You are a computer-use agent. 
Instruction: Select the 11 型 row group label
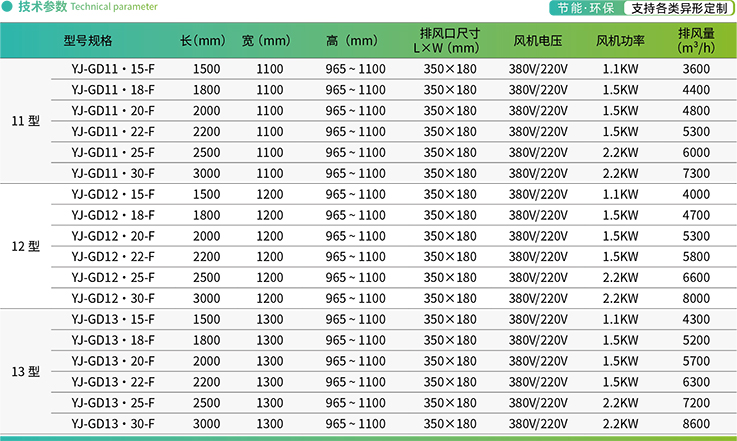pyautogui.click(x=25, y=121)
